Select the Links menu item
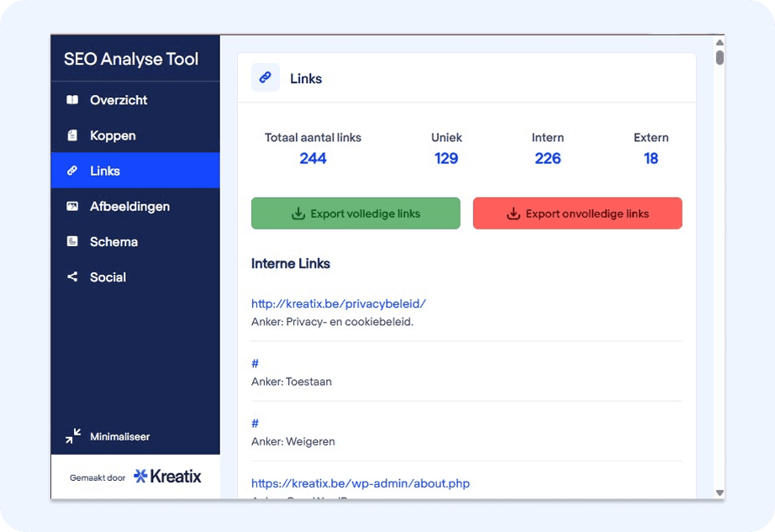The image size is (775, 532). pyautogui.click(x=135, y=171)
